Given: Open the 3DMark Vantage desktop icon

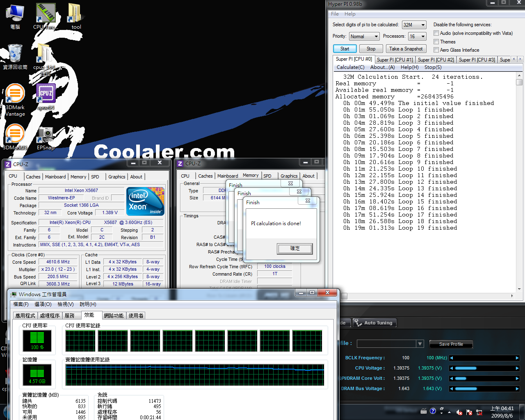Looking at the screenshot, I should (x=15, y=94).
